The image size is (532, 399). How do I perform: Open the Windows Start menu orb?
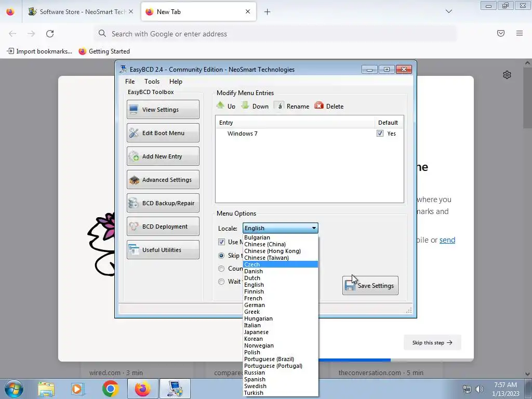14,389
